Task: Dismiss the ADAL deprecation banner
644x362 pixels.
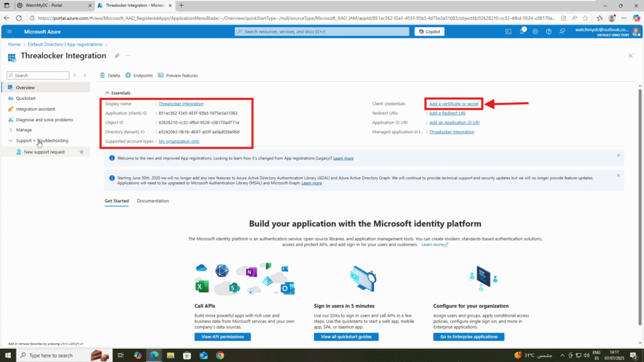Action: (x=618, y=176)
